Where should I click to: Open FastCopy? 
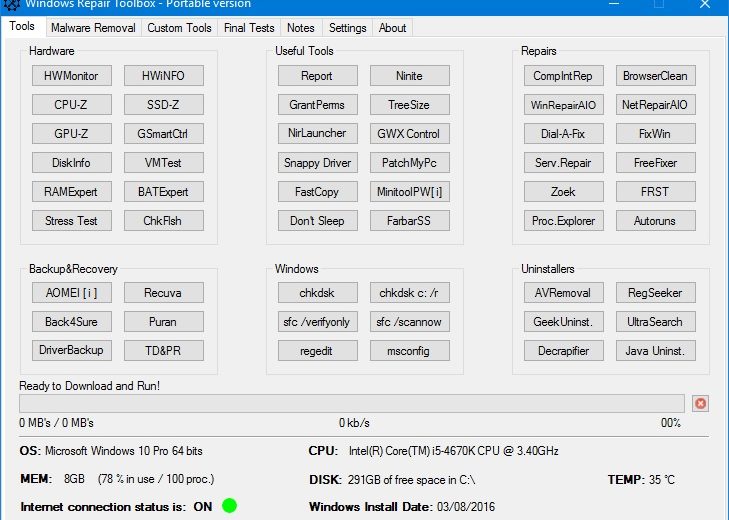tap(318, 192)
